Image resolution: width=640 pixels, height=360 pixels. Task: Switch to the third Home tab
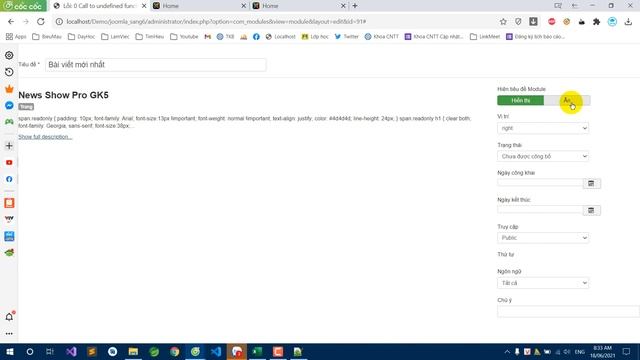299,6
